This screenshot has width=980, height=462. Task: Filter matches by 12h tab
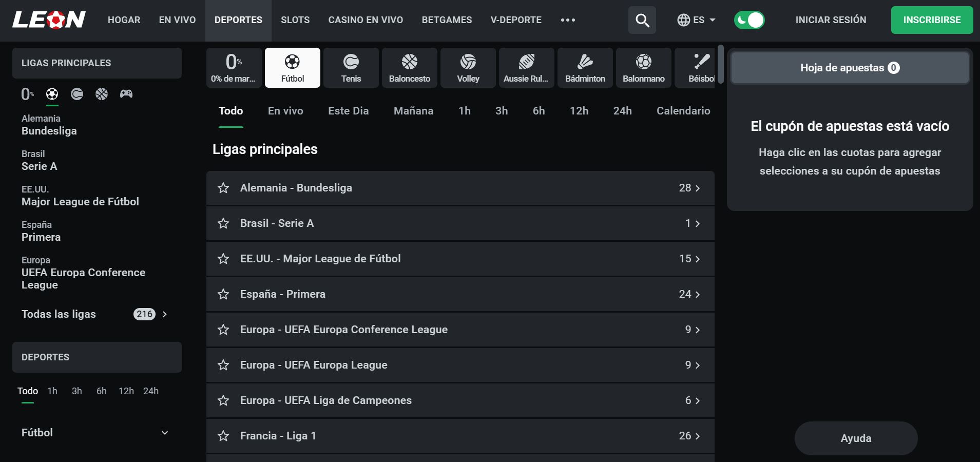579,111
